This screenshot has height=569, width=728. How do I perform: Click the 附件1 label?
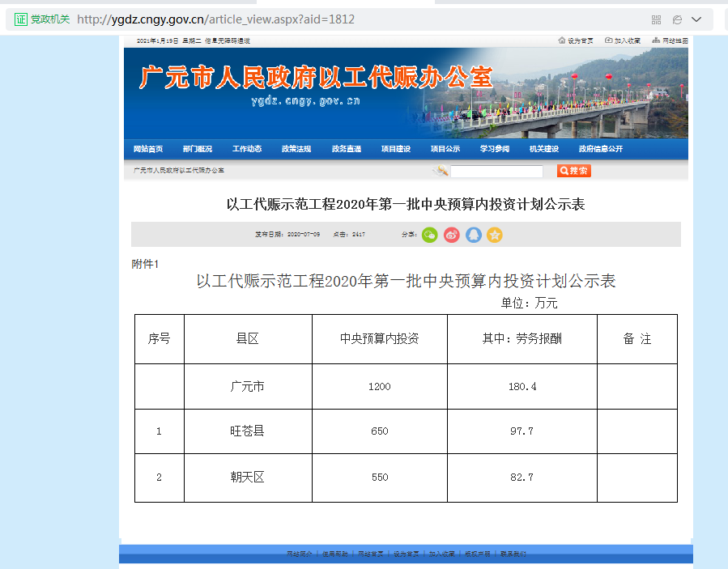point(145,264)
